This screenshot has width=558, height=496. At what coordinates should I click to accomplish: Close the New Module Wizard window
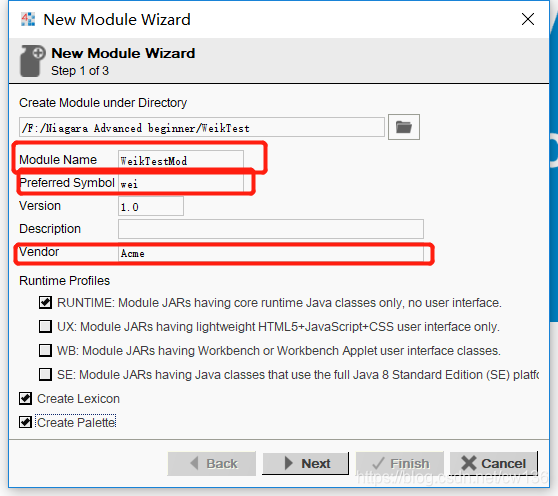[528, 19]
